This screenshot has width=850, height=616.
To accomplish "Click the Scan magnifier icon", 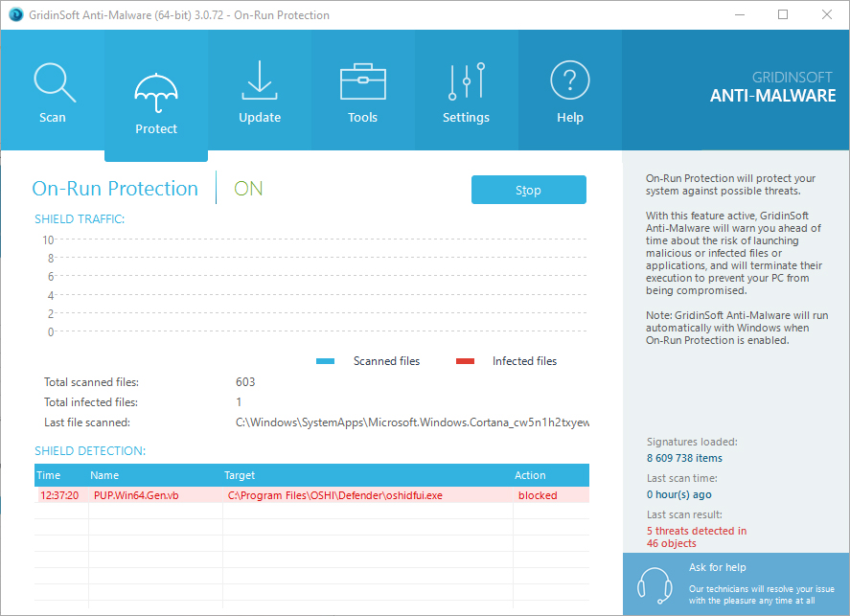I will [x=53, y=83].
